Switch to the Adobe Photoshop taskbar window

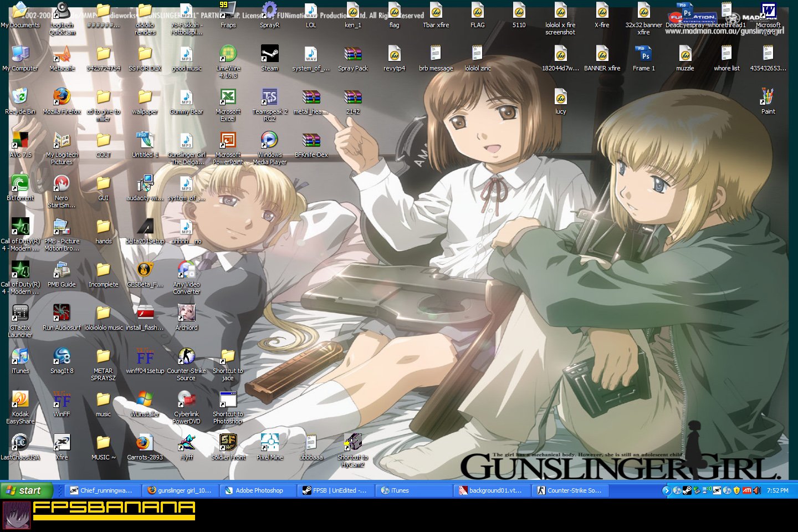pos(257,490)
